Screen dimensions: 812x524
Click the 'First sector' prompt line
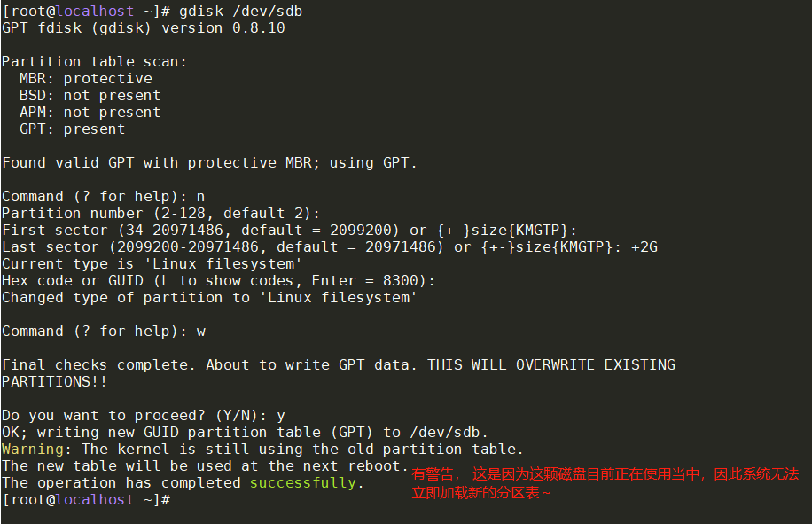pyautogui.click(x=289, y=231)
